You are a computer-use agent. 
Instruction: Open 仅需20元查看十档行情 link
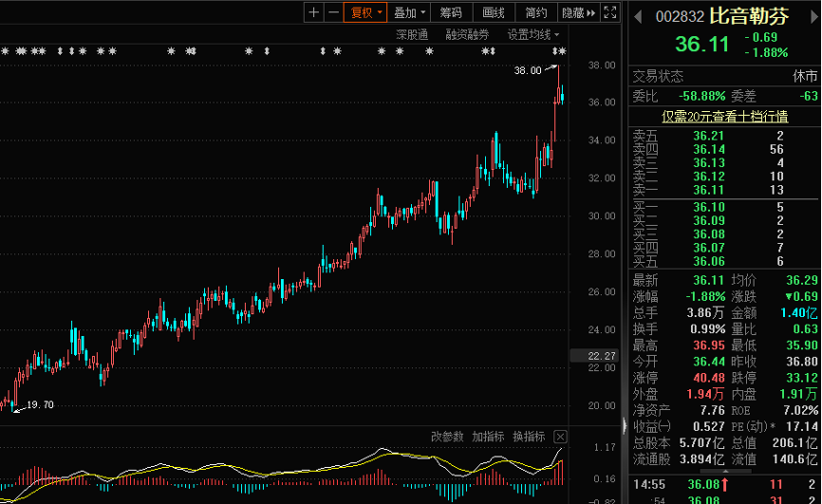724,117
